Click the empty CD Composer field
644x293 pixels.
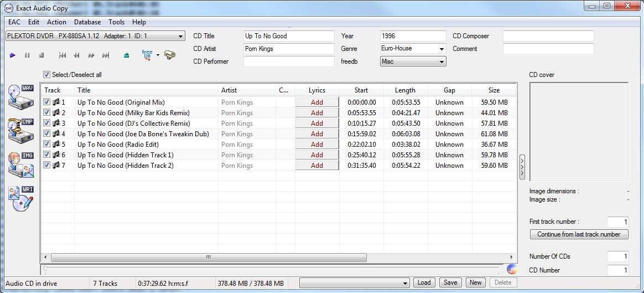click(x=549, y=36)
